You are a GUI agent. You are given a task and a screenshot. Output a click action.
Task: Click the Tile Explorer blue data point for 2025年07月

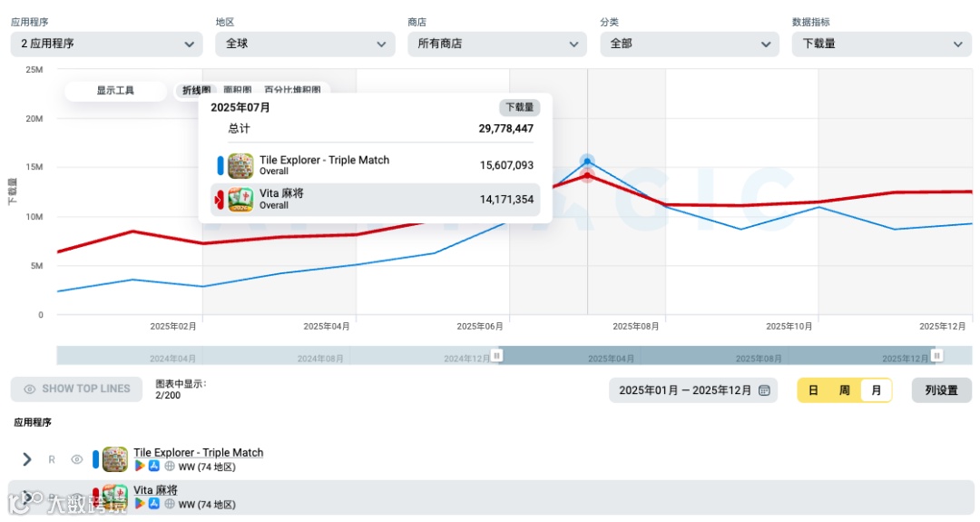coord(587,162)
